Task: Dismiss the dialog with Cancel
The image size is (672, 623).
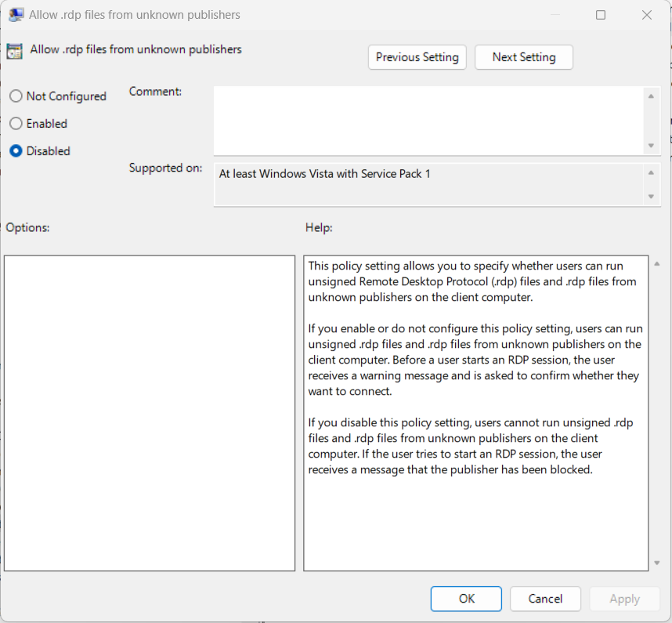Action: point(545,598)
